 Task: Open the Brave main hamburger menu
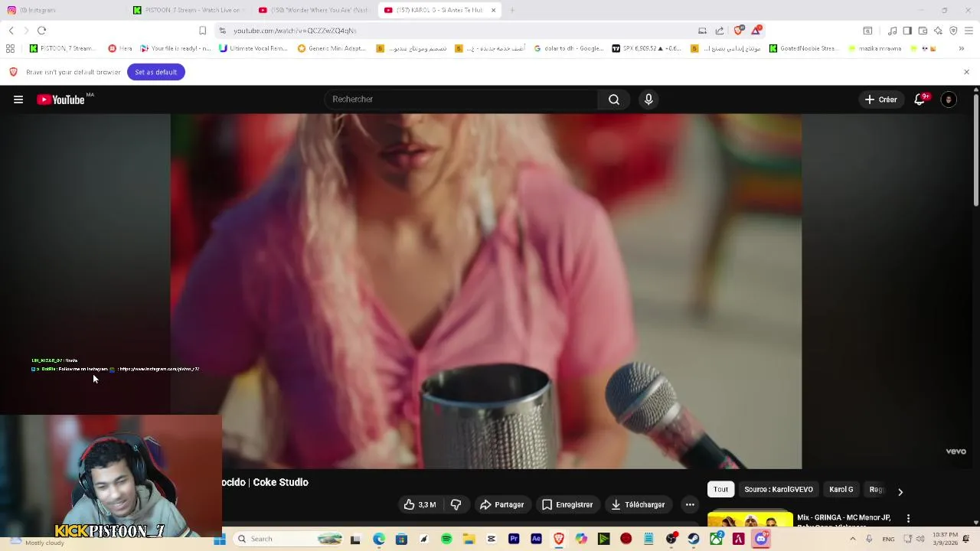969,31
